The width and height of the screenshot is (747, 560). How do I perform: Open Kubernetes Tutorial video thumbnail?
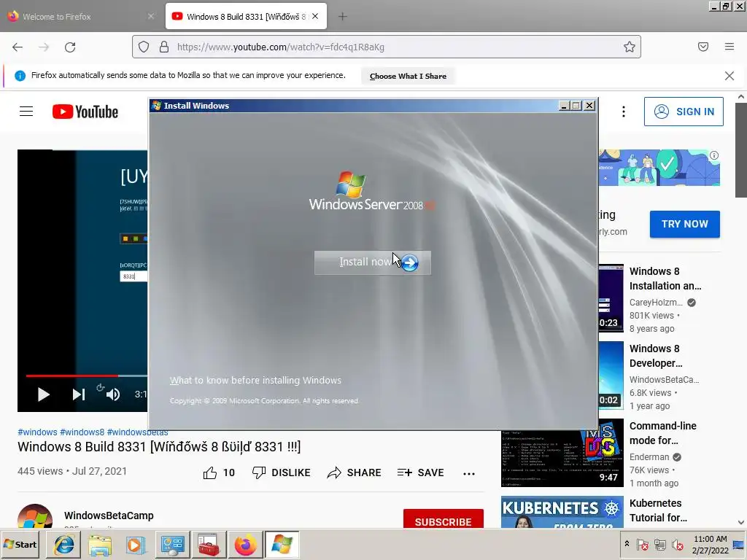click(x=562, y=513)
